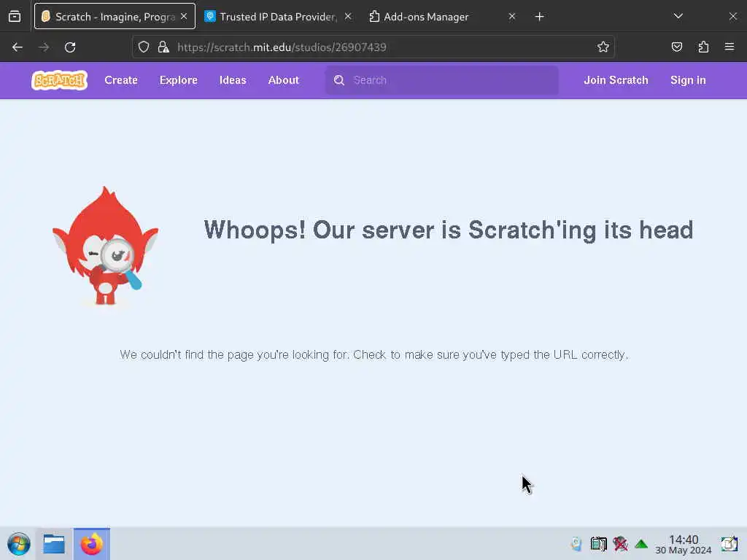
Task: Click the show desktop tray icon
Action: [729, 544]
